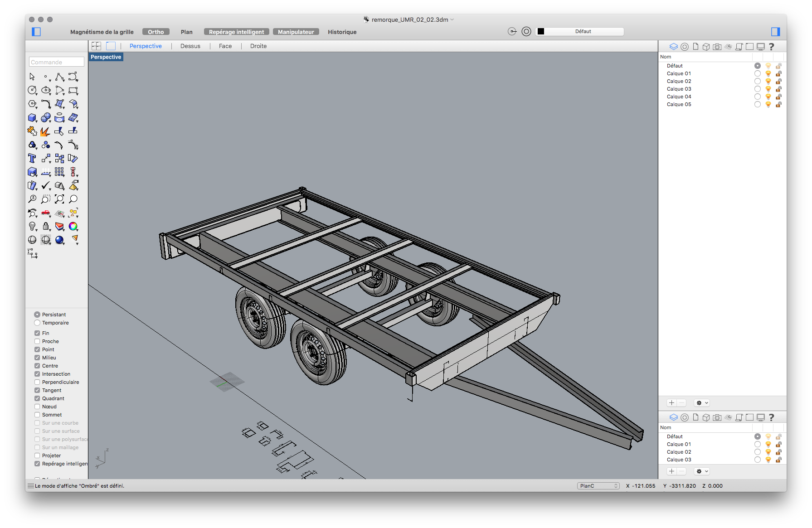
Task: Open gear menu below upper layers list
Action: 701,403
